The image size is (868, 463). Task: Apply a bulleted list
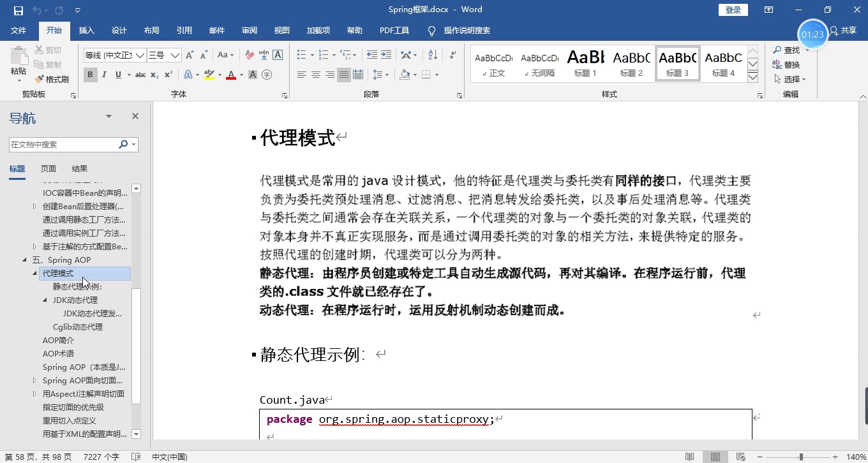[x=302, y=55]
